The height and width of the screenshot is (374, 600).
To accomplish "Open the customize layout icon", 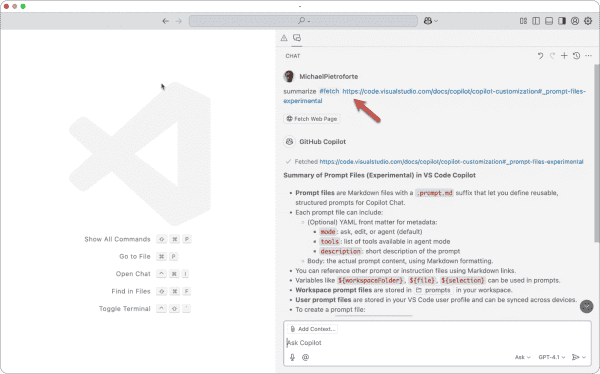I will coord(523,21).
